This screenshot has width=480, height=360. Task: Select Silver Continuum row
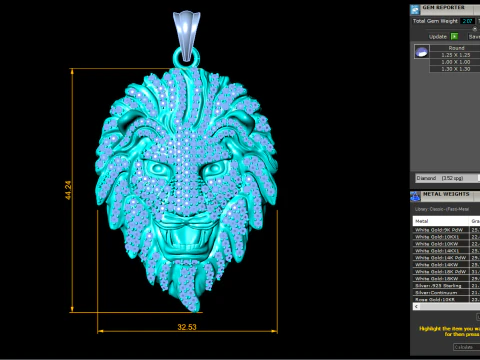[x=446, y=293]
